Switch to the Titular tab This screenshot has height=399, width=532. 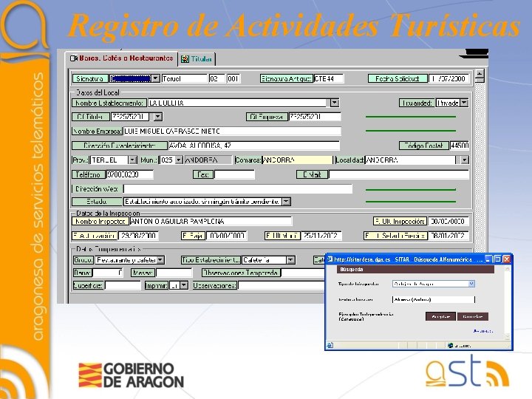(x=197, y=59)
